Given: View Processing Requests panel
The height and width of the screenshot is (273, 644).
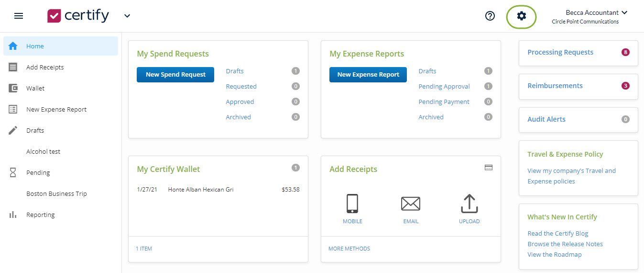Looking at the screenshot, I should pyautogui.click(x=560, y=52).
